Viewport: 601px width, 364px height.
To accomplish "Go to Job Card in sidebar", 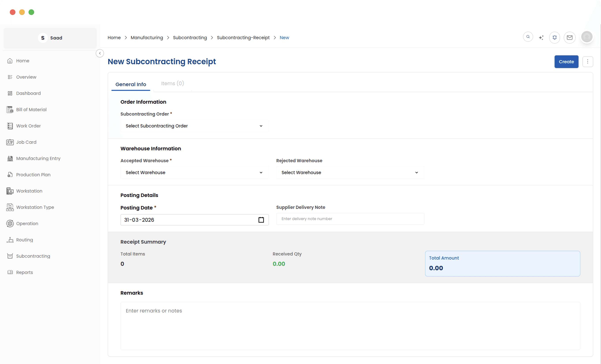I will pos(26,142).
